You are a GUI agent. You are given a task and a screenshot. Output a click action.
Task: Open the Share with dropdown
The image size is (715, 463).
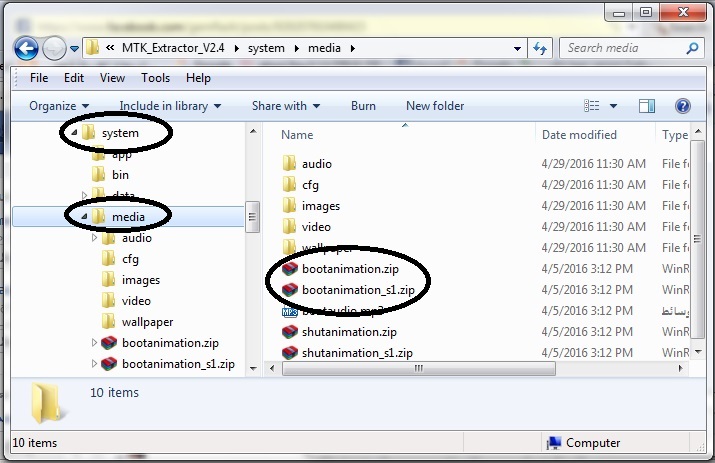pyautogui.click(x=286, y=106)
